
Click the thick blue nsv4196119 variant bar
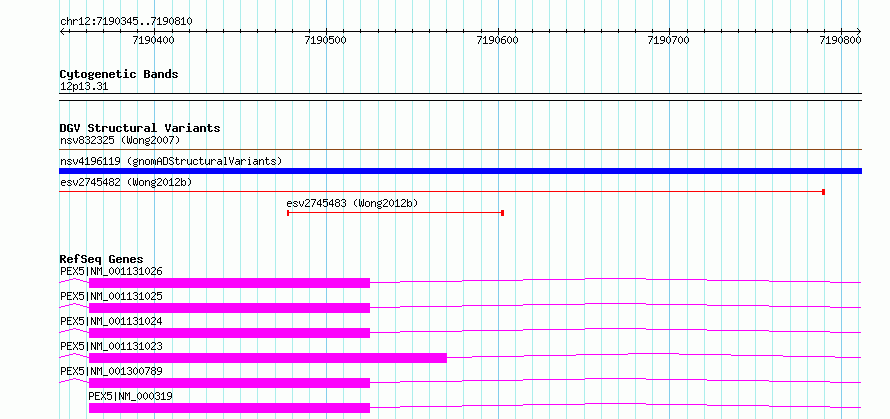coord(460,171)
